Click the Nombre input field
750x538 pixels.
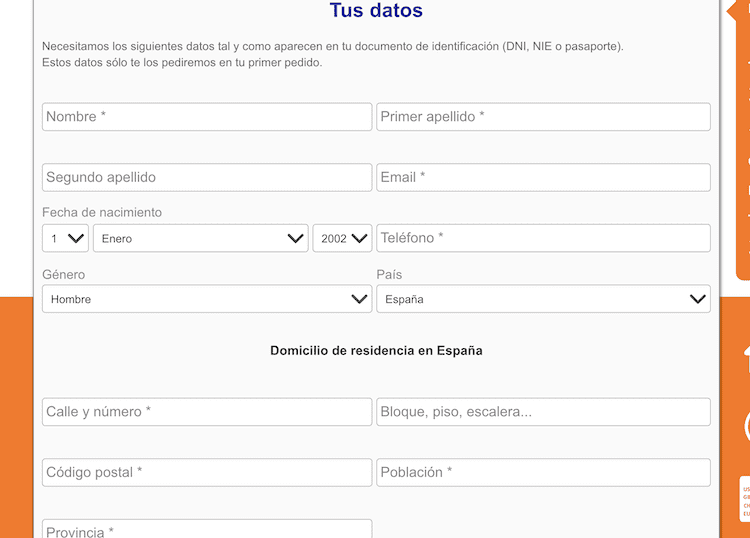207,117
